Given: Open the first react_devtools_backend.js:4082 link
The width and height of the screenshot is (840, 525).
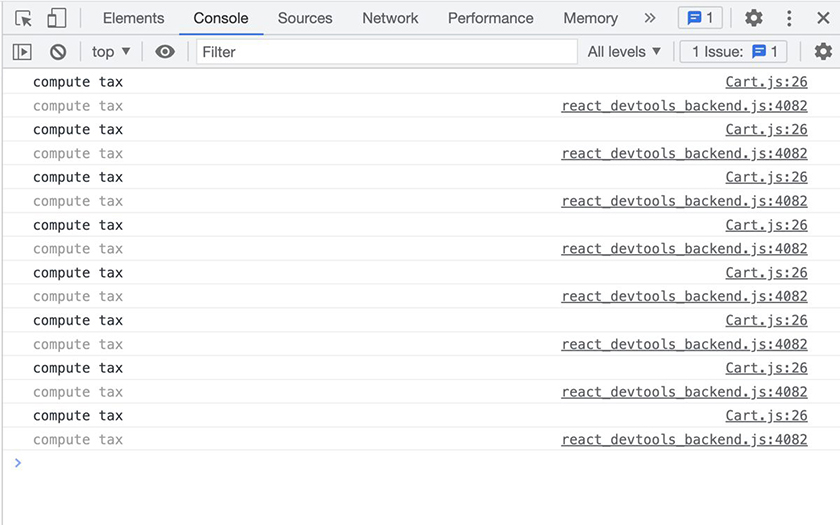Looking at the screenshot, I should pyautogui.click(x=684, y=106).
